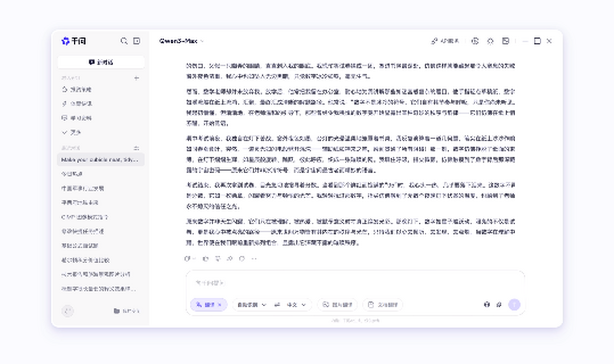Dislike the reply with the thumbs-down icon
The image size is (614, 364).
point(217,259)
